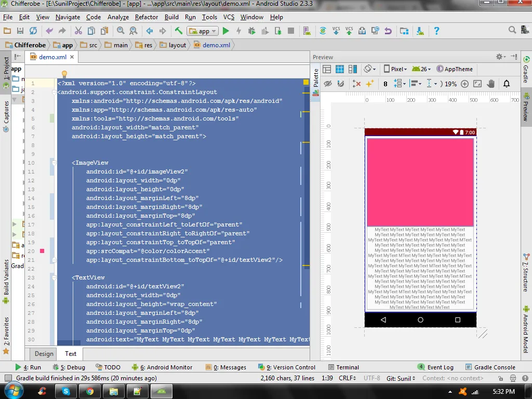Click the VCS Update Project icon
The image size is (532, 399).
point(336,31)
